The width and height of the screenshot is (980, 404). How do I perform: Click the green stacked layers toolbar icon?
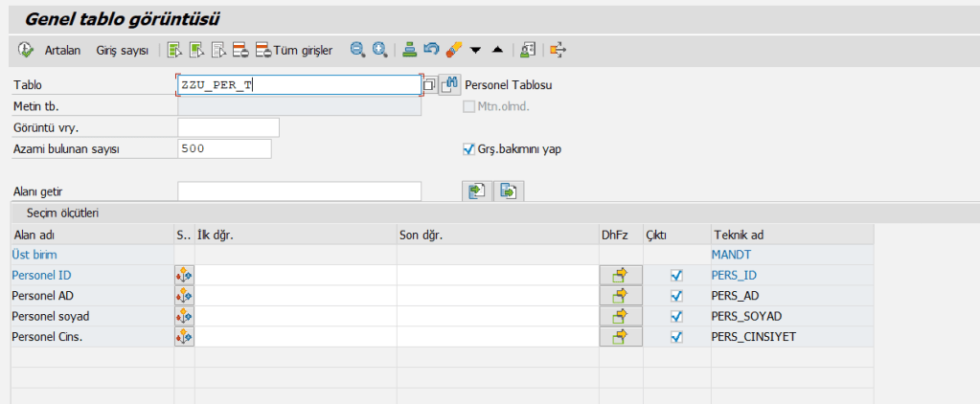pyautogui.click(x=410, y=50)
